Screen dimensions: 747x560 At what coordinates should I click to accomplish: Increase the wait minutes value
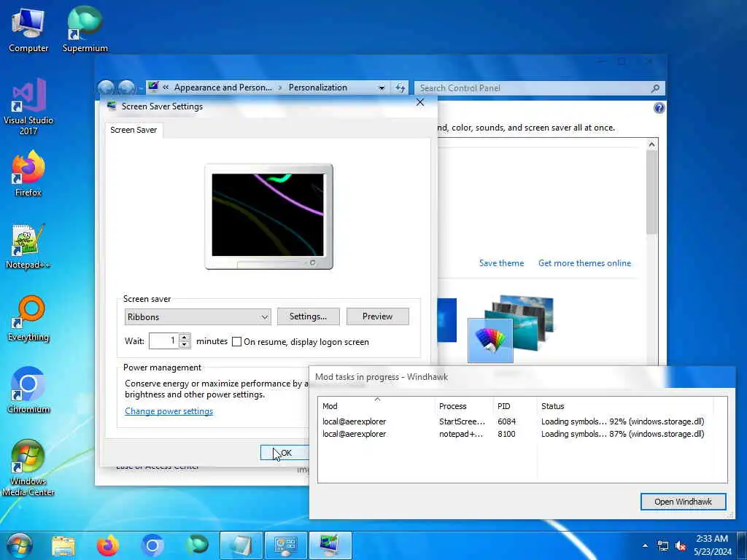pyautogui.click(x=185, y=337)
